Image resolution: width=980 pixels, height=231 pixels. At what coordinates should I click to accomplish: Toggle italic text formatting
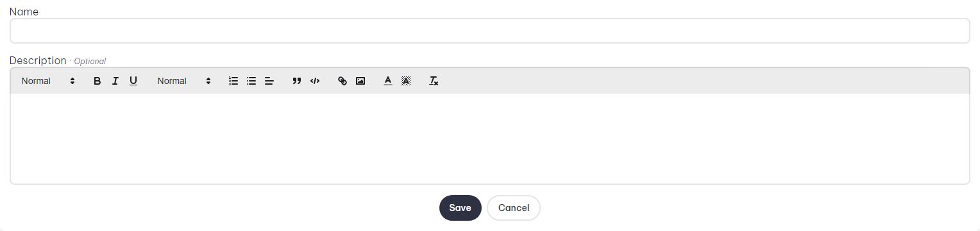(115, 81)
